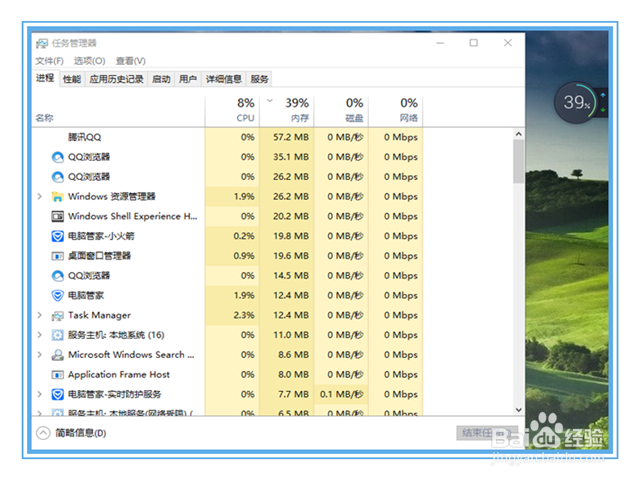Click the 电脑管家-实时防护服务 shield icon
The width and height of the screenshot is (640, 480).
[58, 394]
